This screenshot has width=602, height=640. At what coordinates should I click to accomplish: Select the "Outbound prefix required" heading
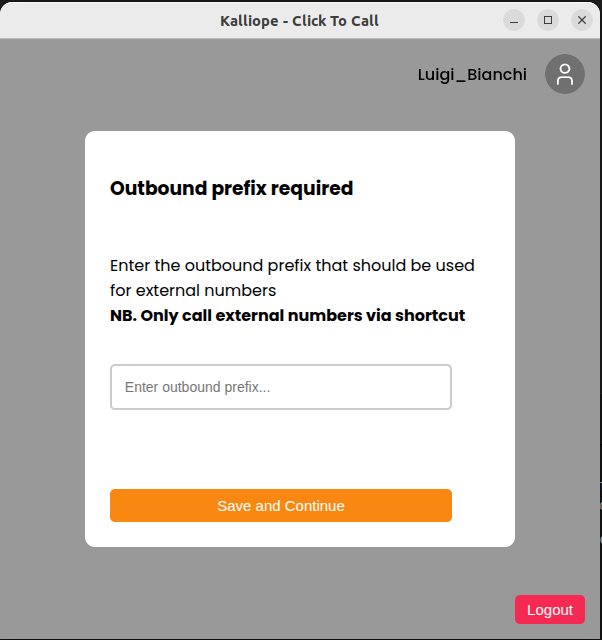tap(231, 188)
